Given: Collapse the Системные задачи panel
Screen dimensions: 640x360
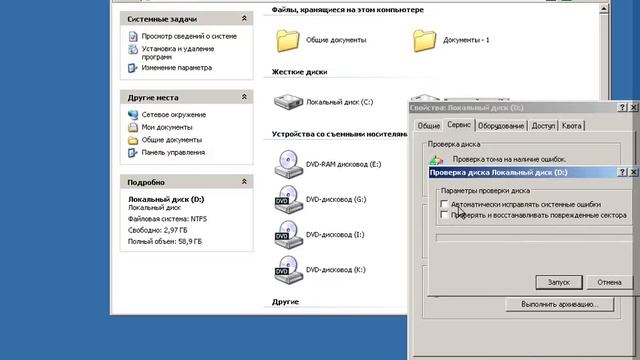Looking at the screenshot, I should click(x=244, y=18).
